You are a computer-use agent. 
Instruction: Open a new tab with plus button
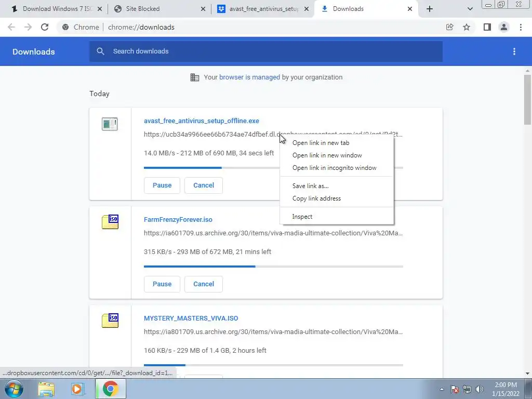pyautogui.click(x=430, y=9)
